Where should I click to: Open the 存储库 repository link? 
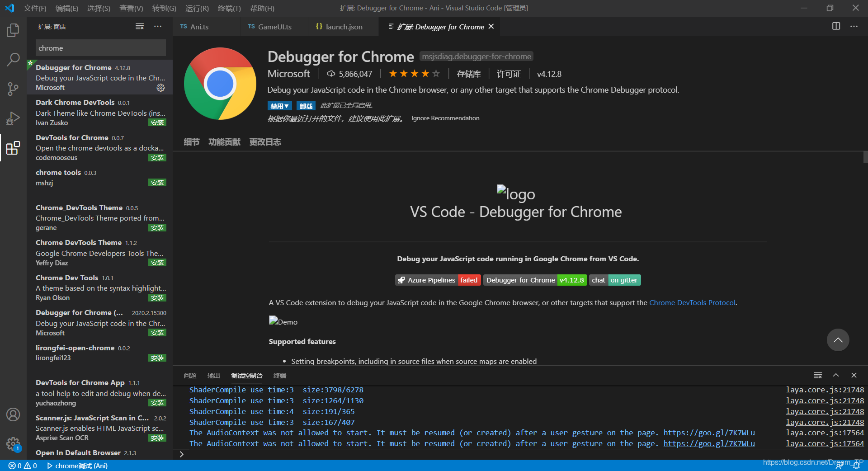click(x=469, y=74)
